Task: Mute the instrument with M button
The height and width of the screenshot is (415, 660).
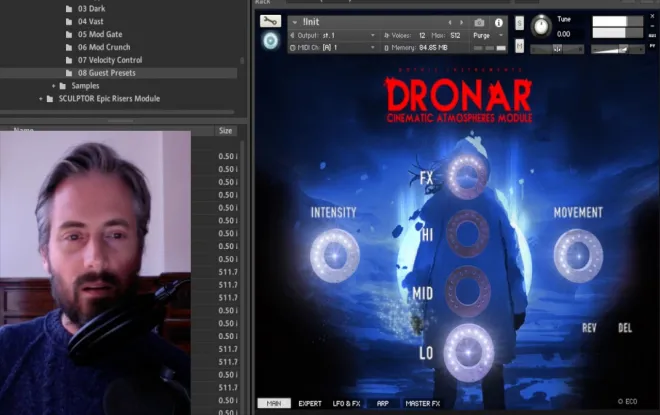Action: pyautogui.click(x=519, y=45)
